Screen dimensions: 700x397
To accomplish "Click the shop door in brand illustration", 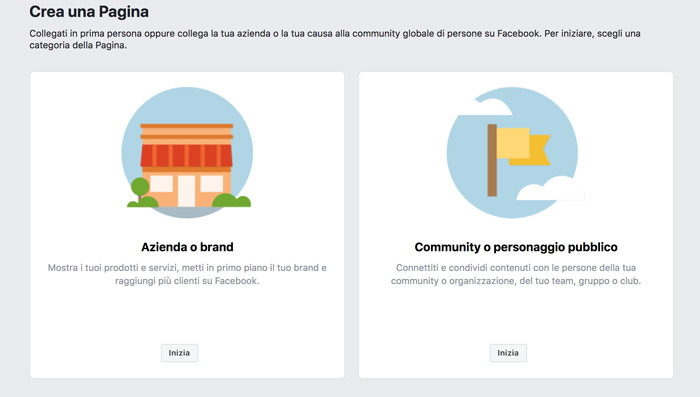I will click(187, 191).
